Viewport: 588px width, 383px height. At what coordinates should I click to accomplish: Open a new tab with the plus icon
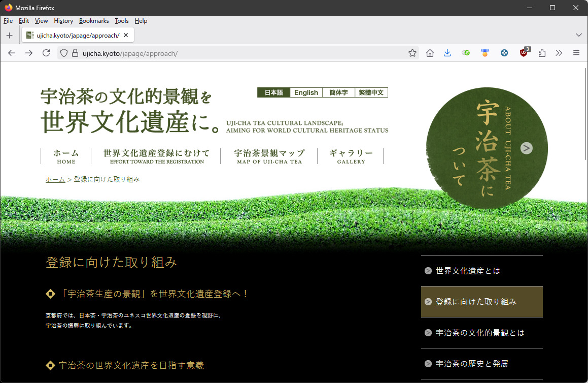click(9, 35)
